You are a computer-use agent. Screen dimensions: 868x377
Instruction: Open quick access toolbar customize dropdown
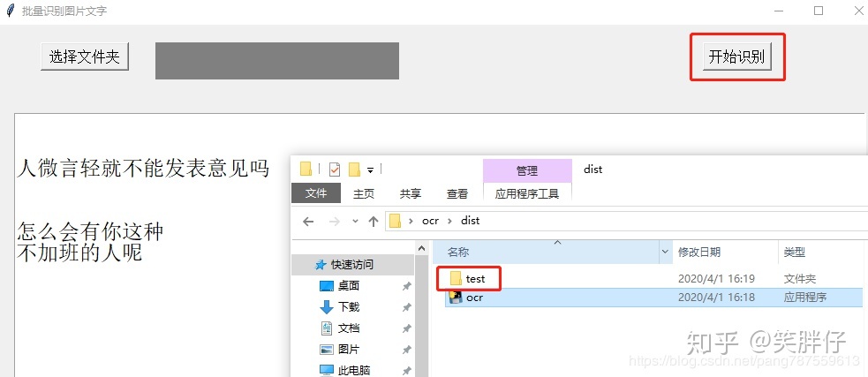[370, 170]
